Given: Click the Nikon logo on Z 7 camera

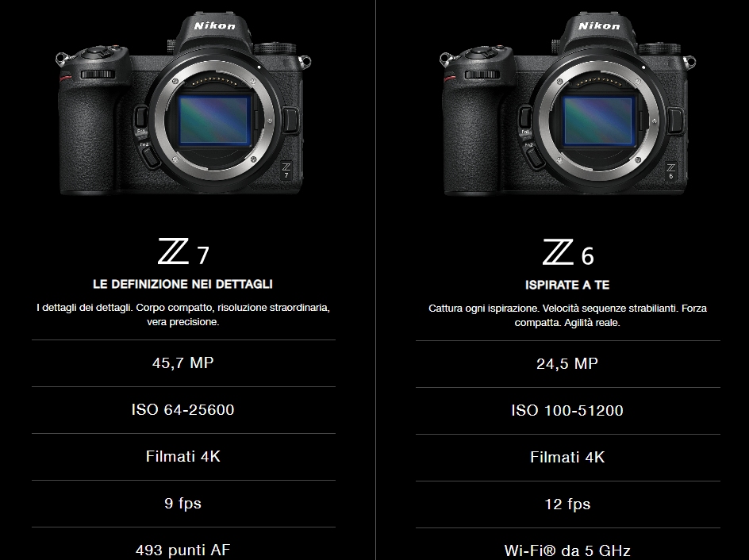Looking at the screenshot, I should [x=214, y=26].
